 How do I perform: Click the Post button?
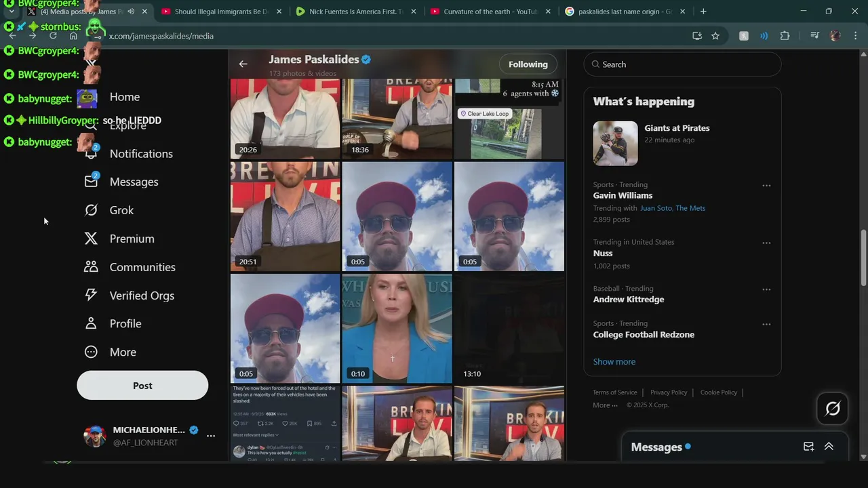[142, 386]
